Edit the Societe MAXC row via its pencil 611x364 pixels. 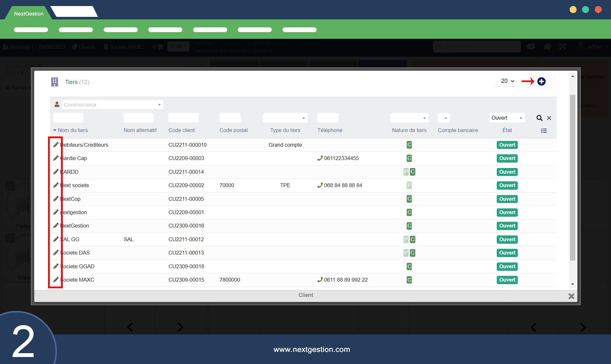point(56,280)
